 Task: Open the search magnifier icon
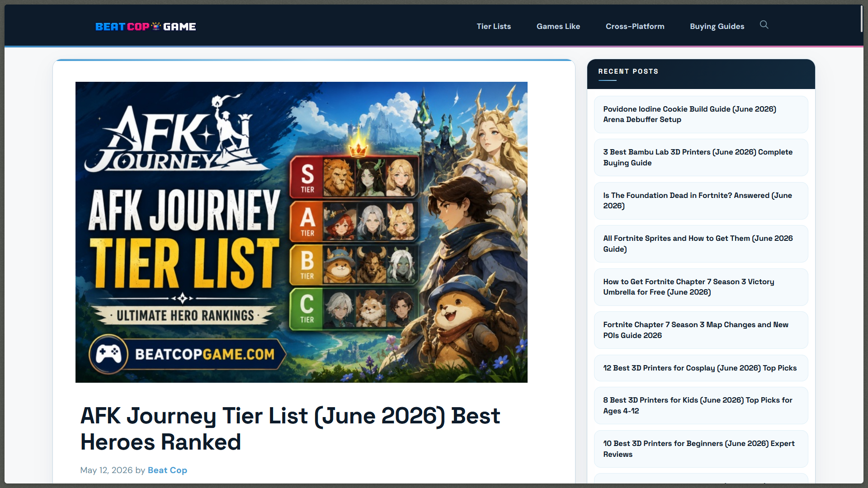(764, 25)
